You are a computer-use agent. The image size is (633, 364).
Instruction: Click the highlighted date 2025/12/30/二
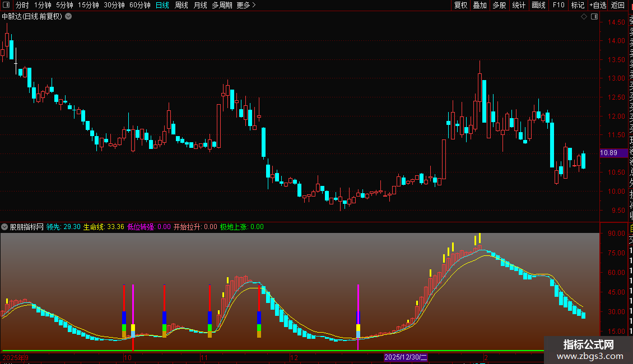tap(406, 357)
